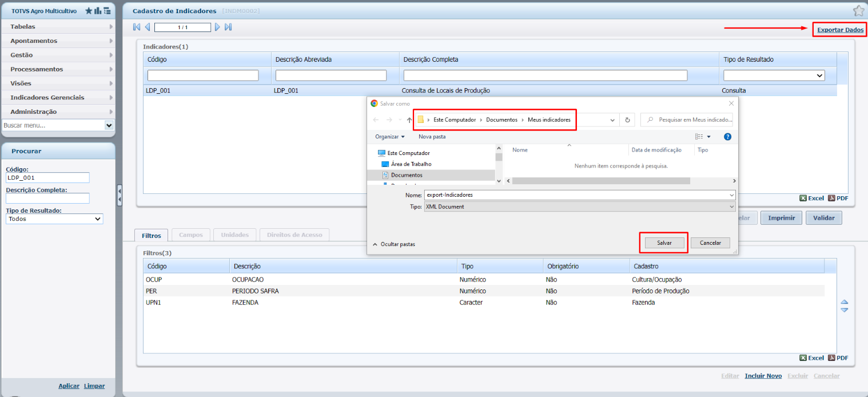Image resolution: width=868 pixels, height=397 pixels.
Task: Click the Exportar Dados link
Action: click(x=840, y=30)
